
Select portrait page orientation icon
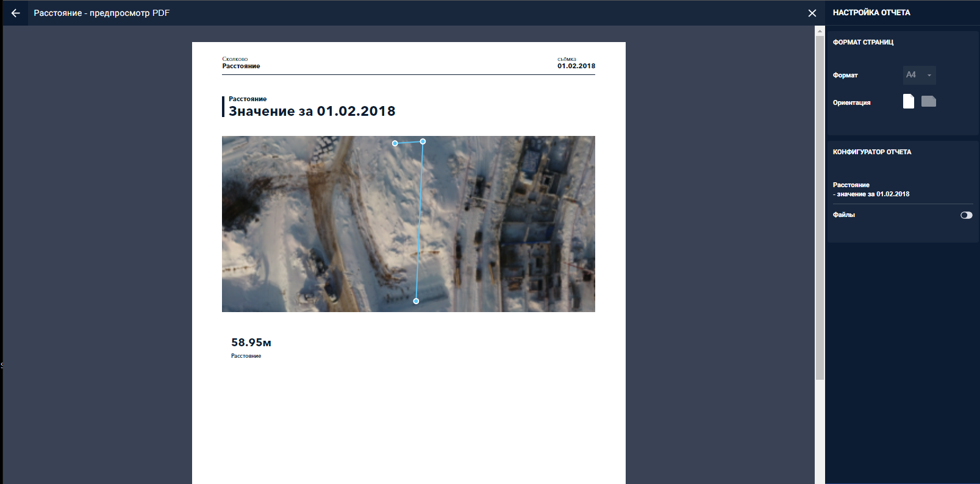tap(908, 101)
